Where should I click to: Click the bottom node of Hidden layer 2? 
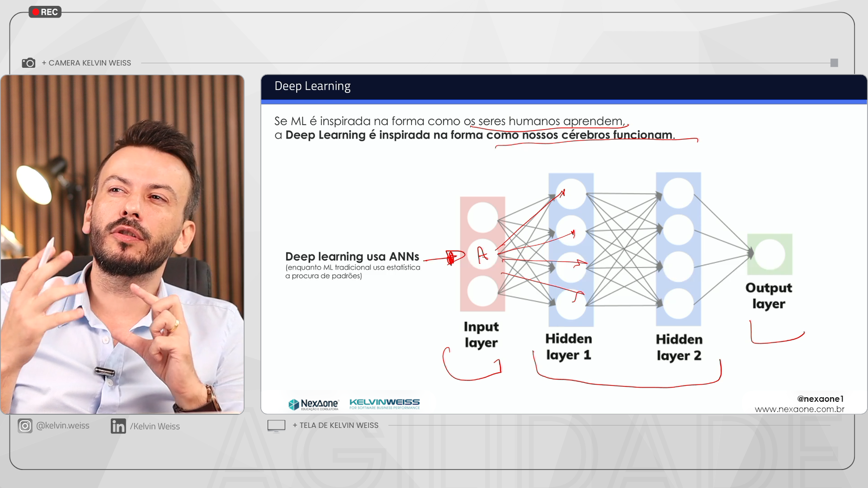pos(679,304)
